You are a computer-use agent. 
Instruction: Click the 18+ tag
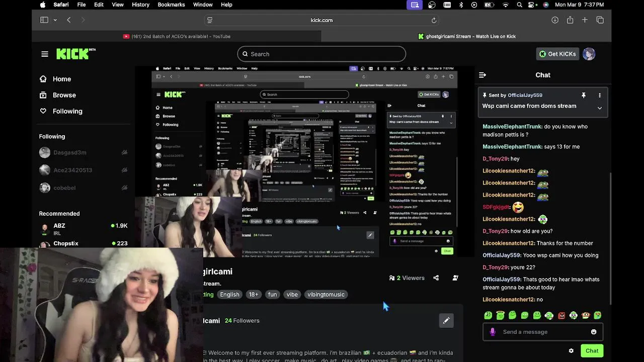pos(254,295)
